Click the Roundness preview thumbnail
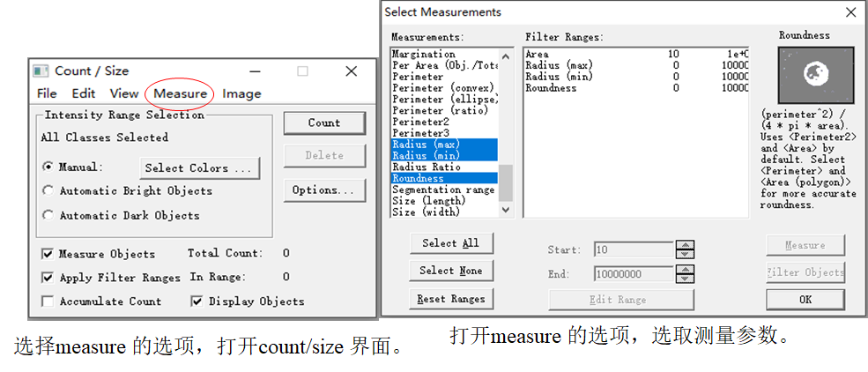Screen dimensions: 868x372 pyautogui.click(x=804, y=77)
